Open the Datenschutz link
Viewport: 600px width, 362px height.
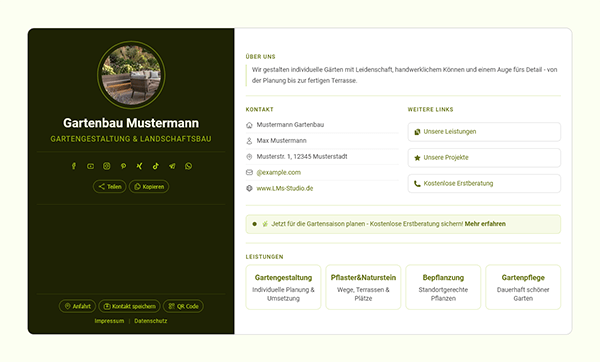pos(151,321)
